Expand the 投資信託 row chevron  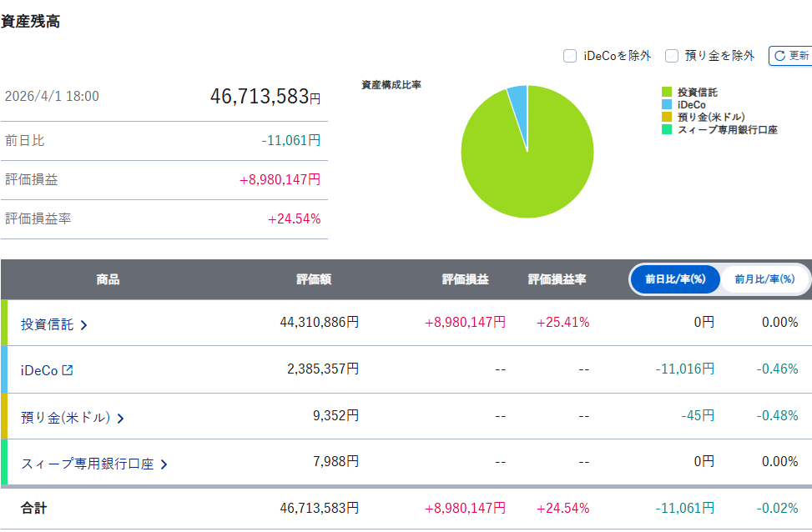83,325
